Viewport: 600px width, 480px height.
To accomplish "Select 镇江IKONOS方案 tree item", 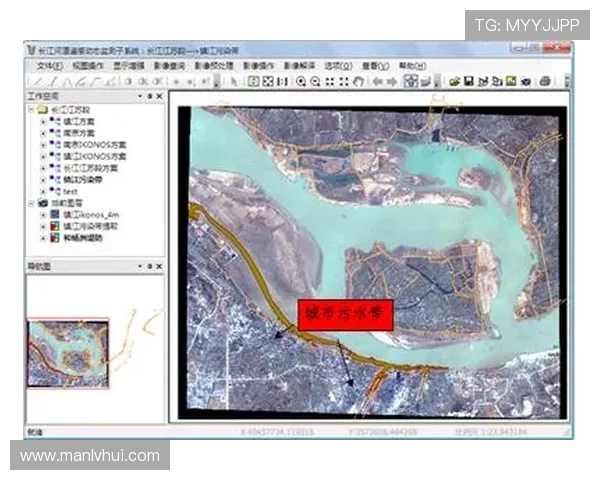I will [95, 157].
